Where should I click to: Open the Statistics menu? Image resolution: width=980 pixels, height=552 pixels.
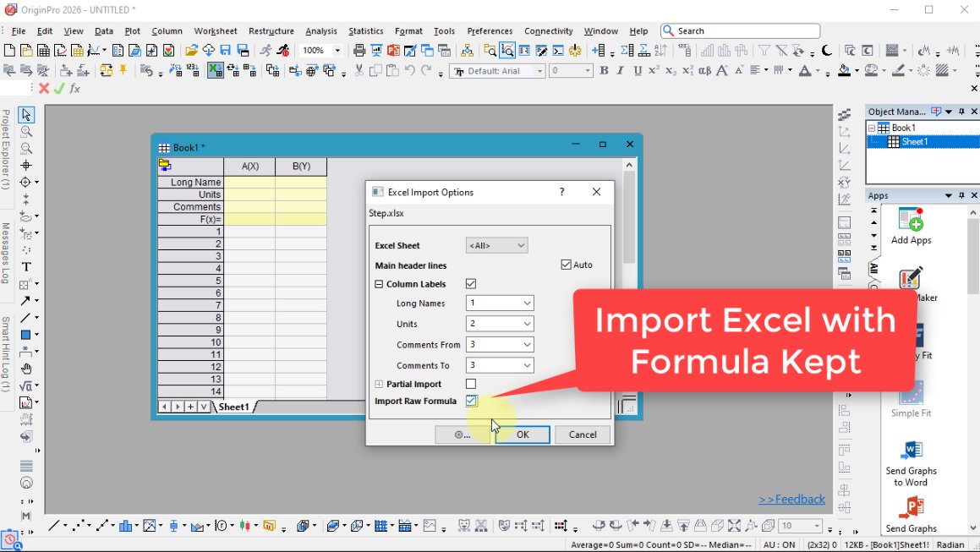(x=365, y=30)
